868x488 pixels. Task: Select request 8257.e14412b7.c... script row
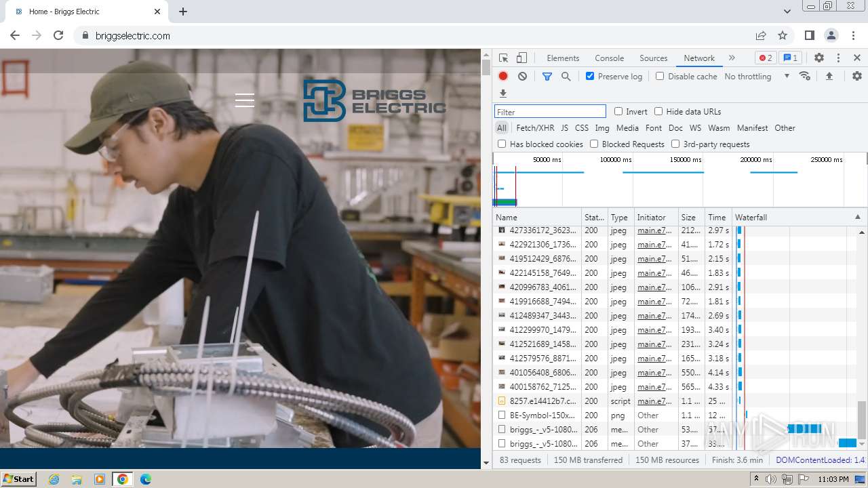[x=680, y=401]
